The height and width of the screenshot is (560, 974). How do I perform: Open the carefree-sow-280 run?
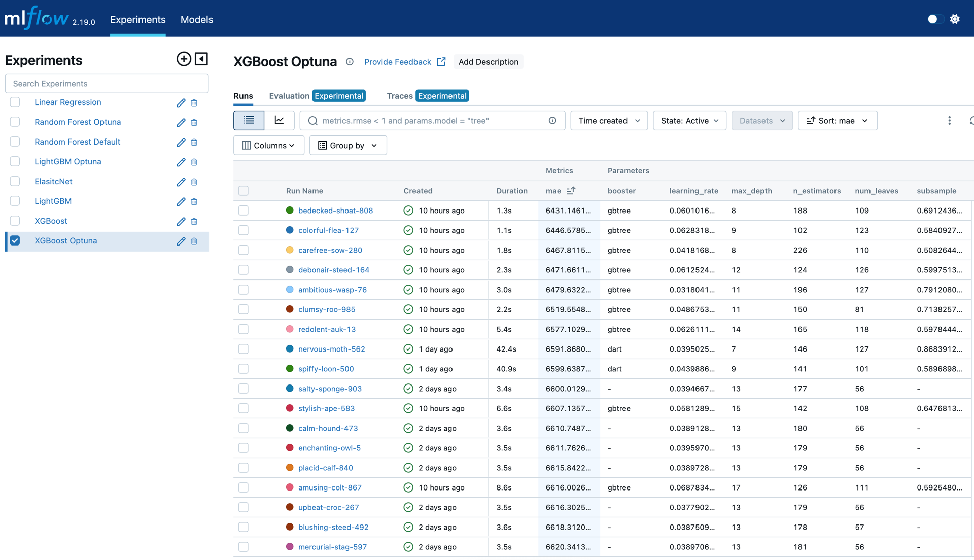pos(330,250)
